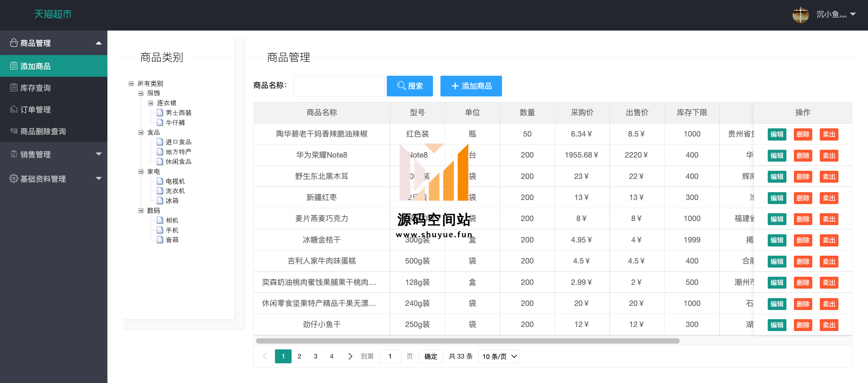
Task: Select 牛仔裤 category in the tree
Action: coord(175,122)
